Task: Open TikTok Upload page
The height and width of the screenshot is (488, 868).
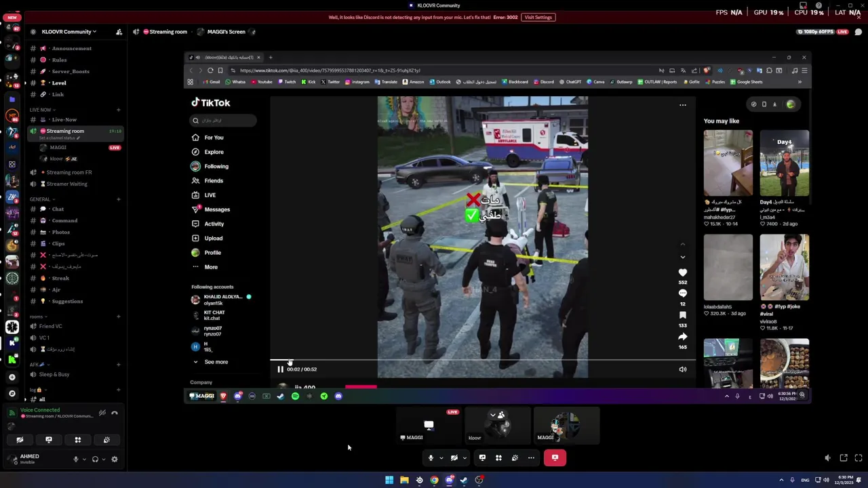Action: (214, 238)
